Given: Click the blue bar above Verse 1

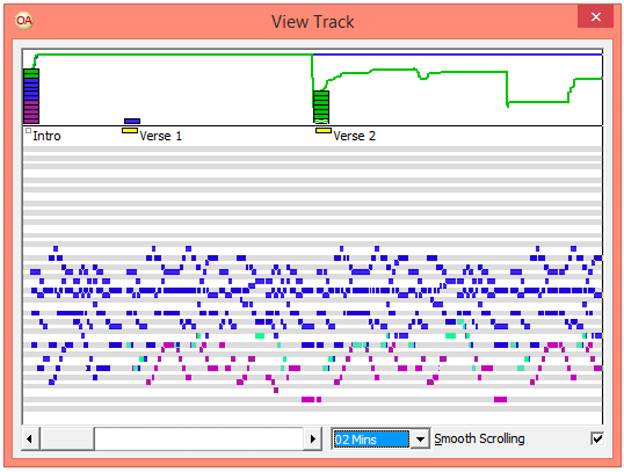Looking at the screenshot, I should [132, 121].
